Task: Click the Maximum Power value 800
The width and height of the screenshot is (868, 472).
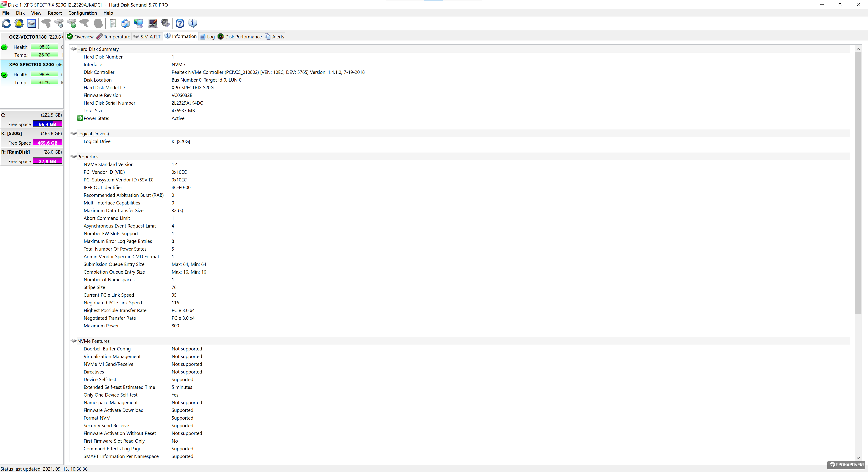Action: click(175, 326)
